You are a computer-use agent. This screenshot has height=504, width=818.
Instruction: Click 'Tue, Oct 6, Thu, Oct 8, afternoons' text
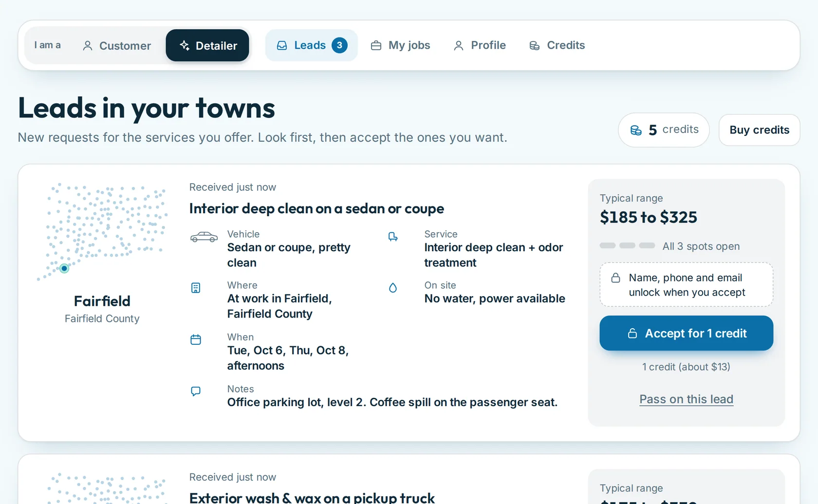(x=288, y=358)
